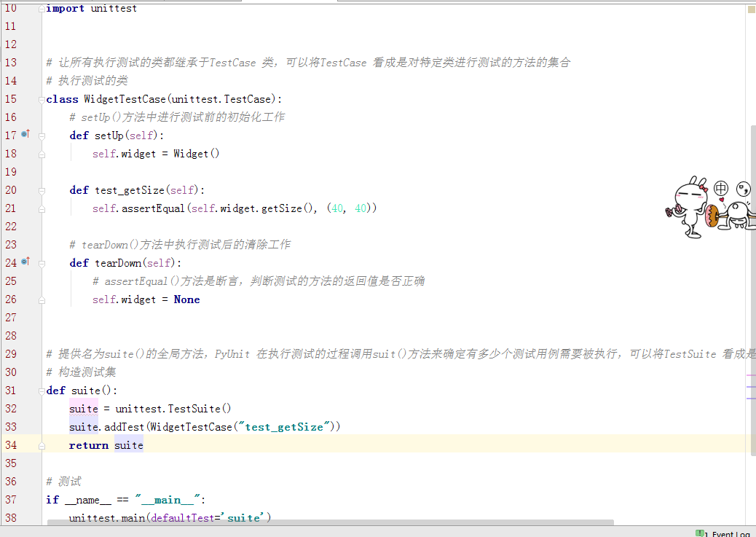Image resolution: width=756 pixels, height=537 pixels.
Task: Click the inspection status square above the scrollbar
Action: 749,10
